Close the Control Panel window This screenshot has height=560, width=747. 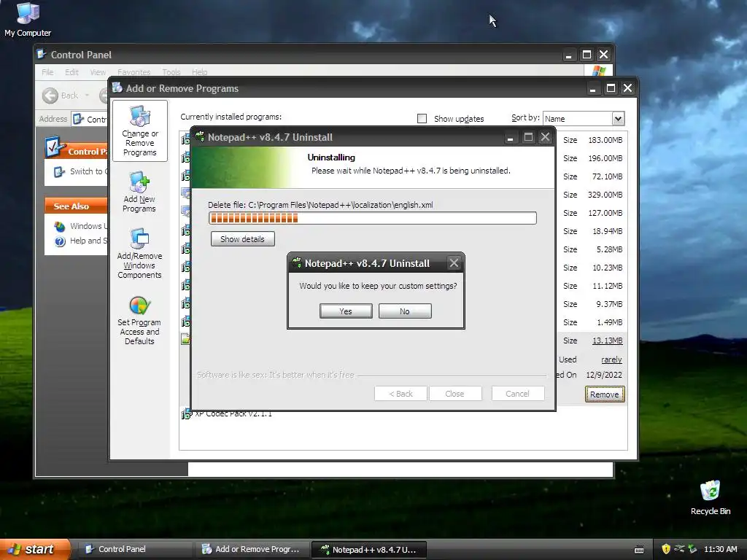(x=603, y=55)
